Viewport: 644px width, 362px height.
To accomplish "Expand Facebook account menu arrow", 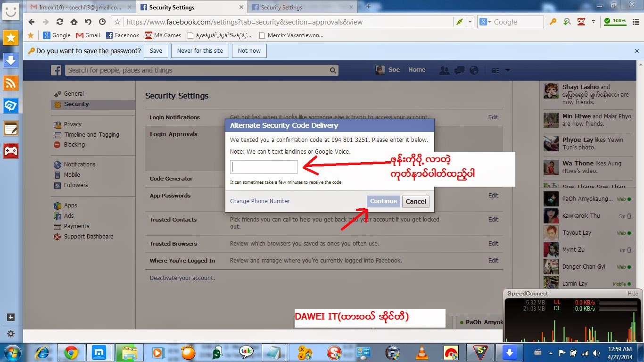I will click(x=508, y=70).
